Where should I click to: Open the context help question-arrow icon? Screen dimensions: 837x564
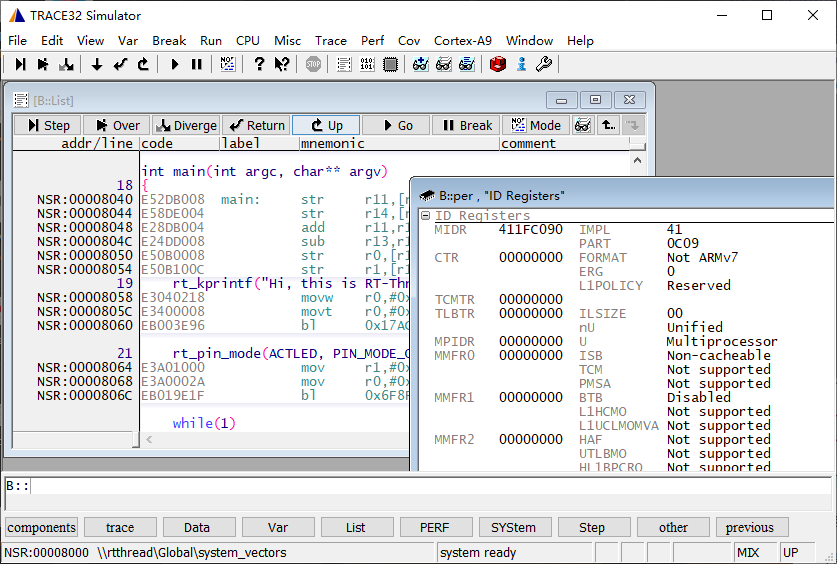click(x=282, y=64)
